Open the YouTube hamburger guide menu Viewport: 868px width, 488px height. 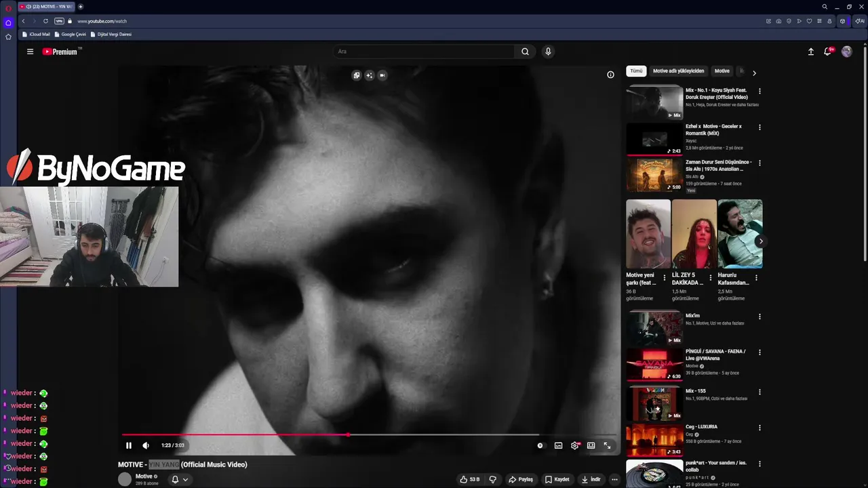(30, 52)
